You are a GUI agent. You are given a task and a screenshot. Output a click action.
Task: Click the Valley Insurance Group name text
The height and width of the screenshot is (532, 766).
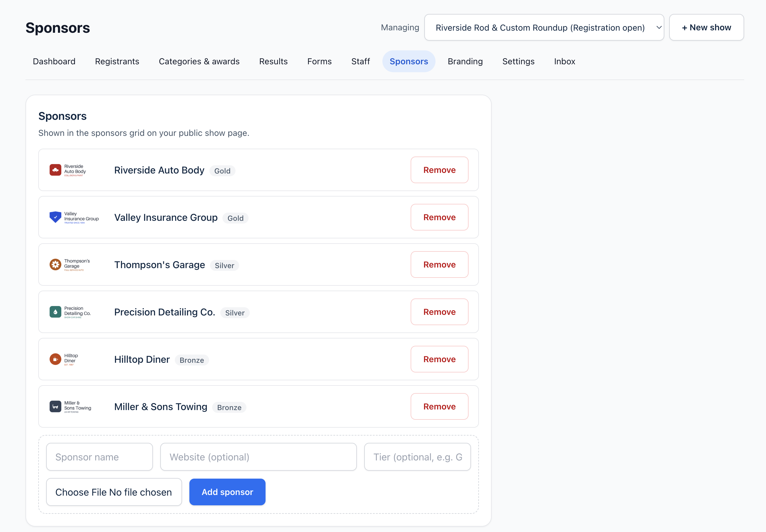point(166,217)
